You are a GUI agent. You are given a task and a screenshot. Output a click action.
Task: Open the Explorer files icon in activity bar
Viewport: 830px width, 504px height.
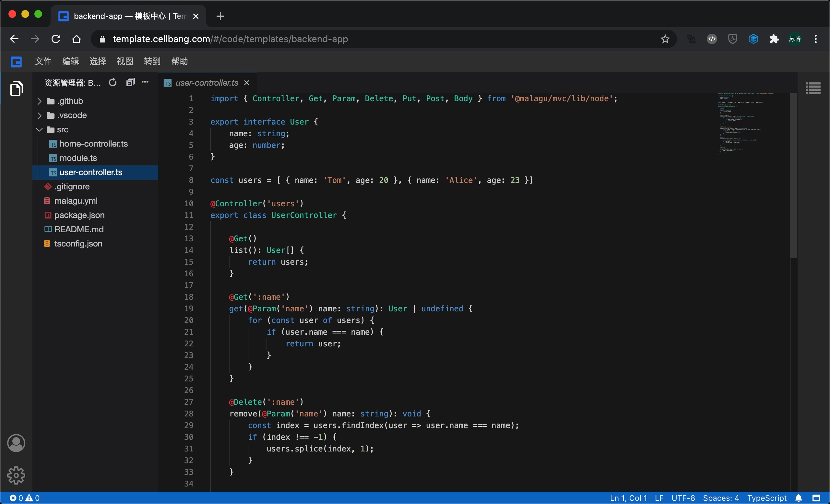tap(16, 89)
